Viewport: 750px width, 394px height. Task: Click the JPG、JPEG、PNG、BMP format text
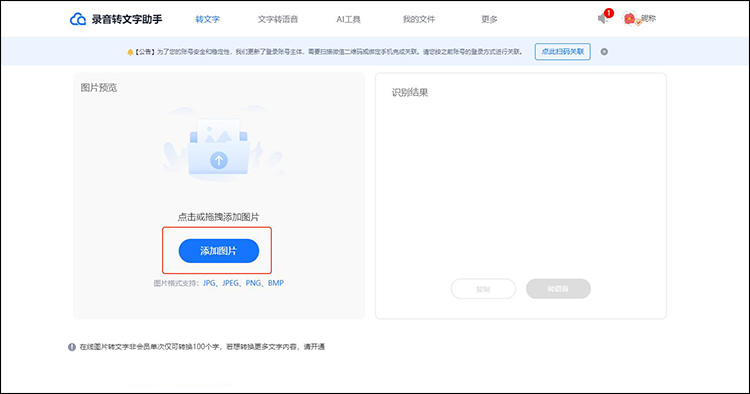(x=243, y=283)
